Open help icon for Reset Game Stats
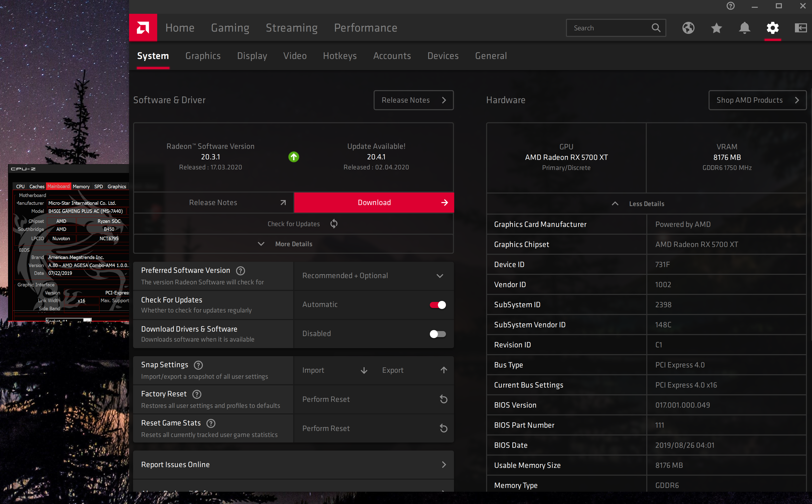The height and width of the screenshot is (504, 812). (211, 423)
